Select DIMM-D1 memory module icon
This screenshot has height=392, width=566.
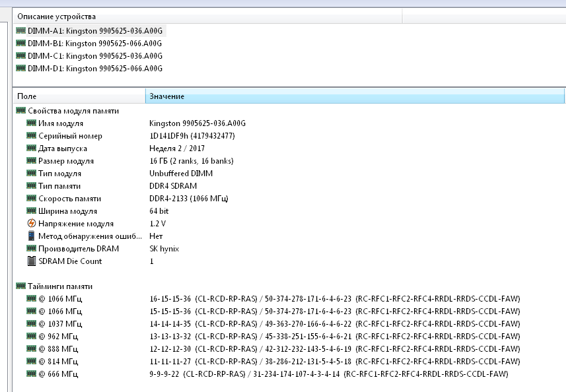(21, 68)
